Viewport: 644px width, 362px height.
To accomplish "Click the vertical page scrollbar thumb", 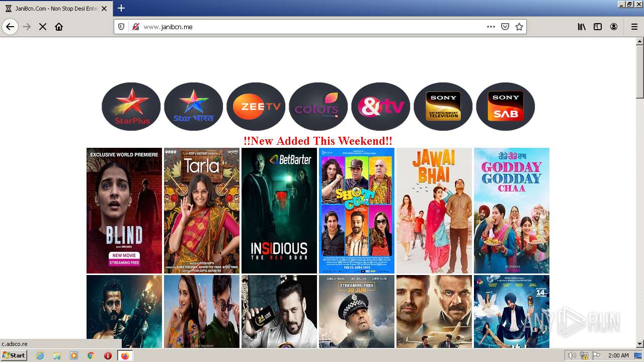I will (x=640, y=72).
